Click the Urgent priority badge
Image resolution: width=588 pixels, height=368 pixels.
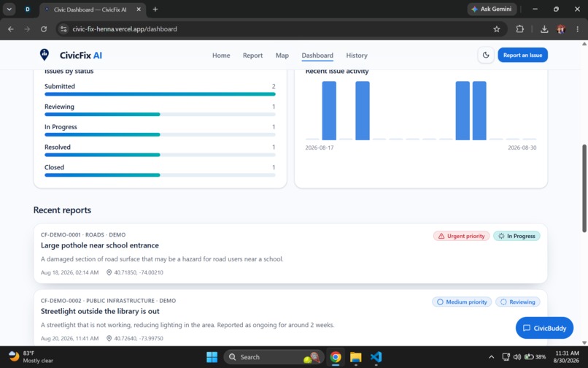click(461, 236)
